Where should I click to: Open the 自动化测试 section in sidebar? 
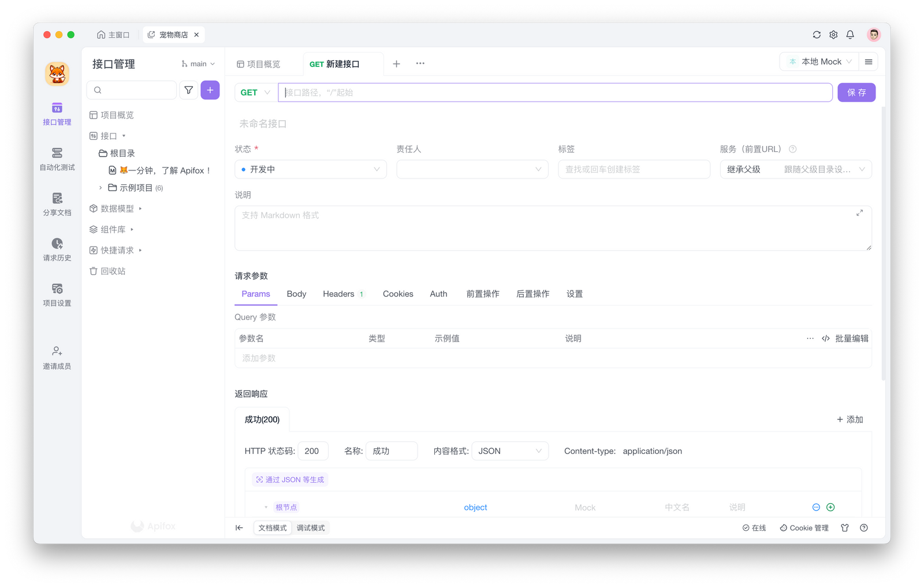(x=56, y=159)
